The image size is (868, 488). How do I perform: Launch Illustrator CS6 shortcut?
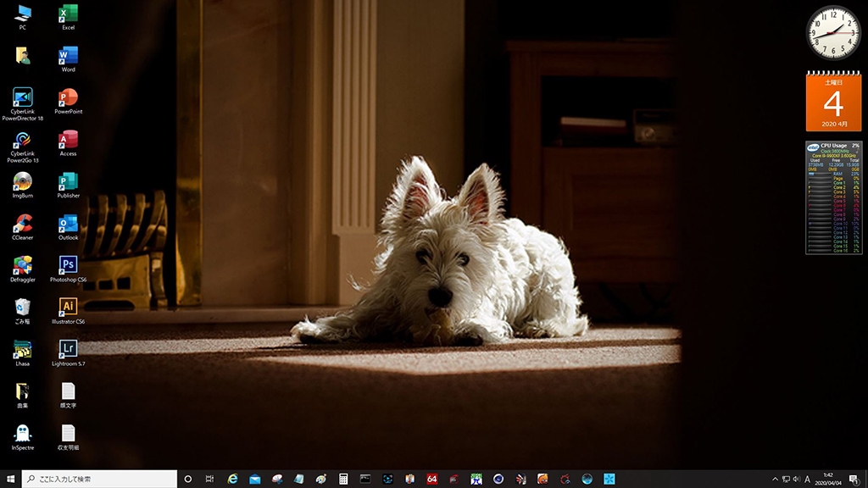point(68,311)
